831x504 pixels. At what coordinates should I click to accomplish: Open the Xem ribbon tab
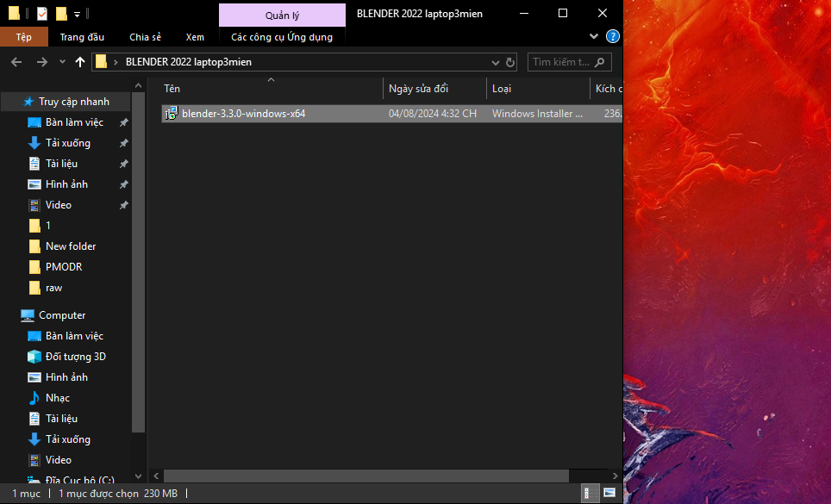pyautogui.click(x=195, y=37)
